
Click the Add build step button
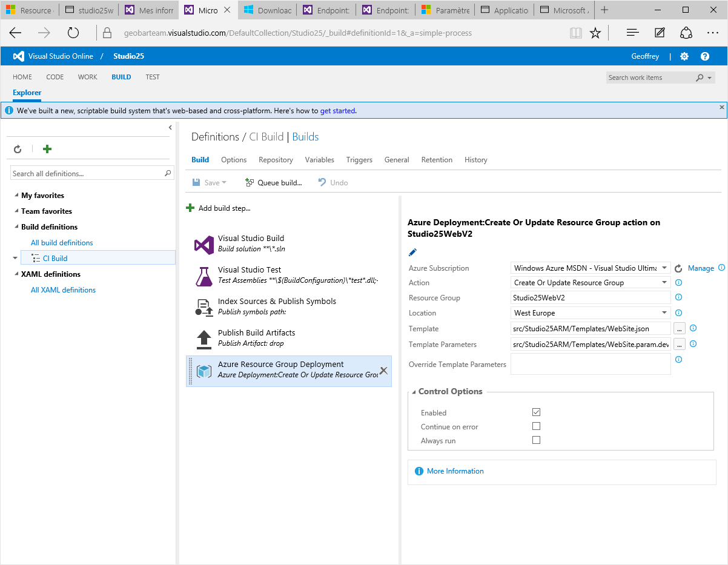[218, 208]
